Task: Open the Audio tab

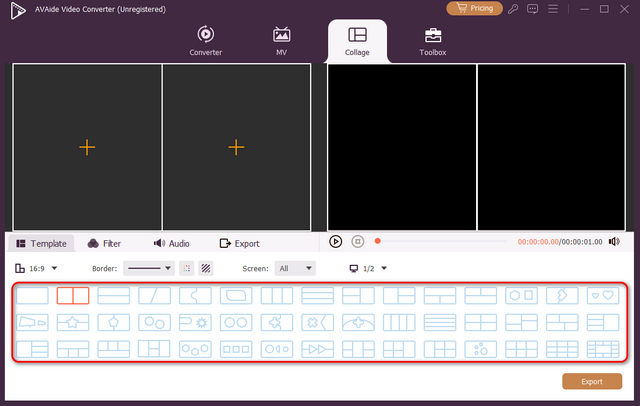Action: coord(172,243)
